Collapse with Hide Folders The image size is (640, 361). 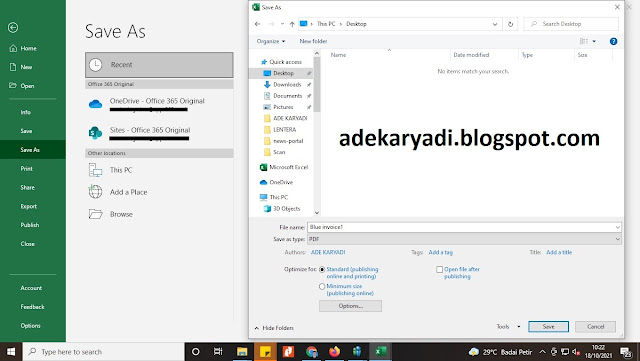click(x=274, y=328)
